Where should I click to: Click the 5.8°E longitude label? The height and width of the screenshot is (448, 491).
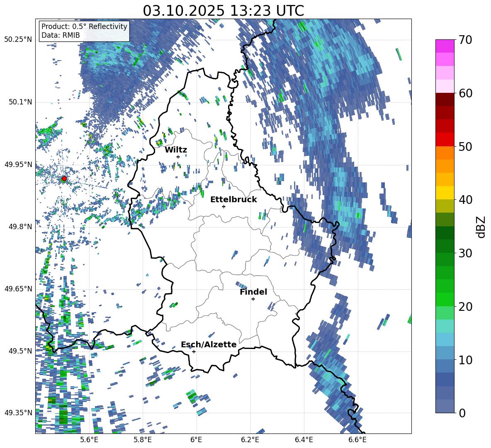(x=143, y=440)
